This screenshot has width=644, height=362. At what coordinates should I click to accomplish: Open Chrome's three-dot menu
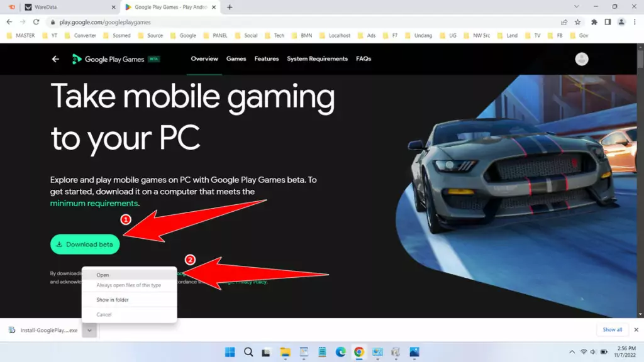pos(635,21)
